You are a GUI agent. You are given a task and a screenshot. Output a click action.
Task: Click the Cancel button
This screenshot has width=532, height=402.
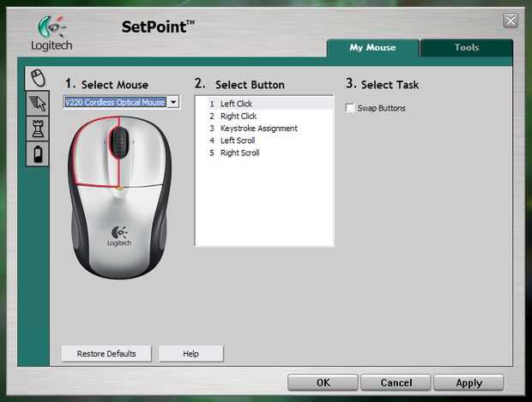(x=396, y=382)
